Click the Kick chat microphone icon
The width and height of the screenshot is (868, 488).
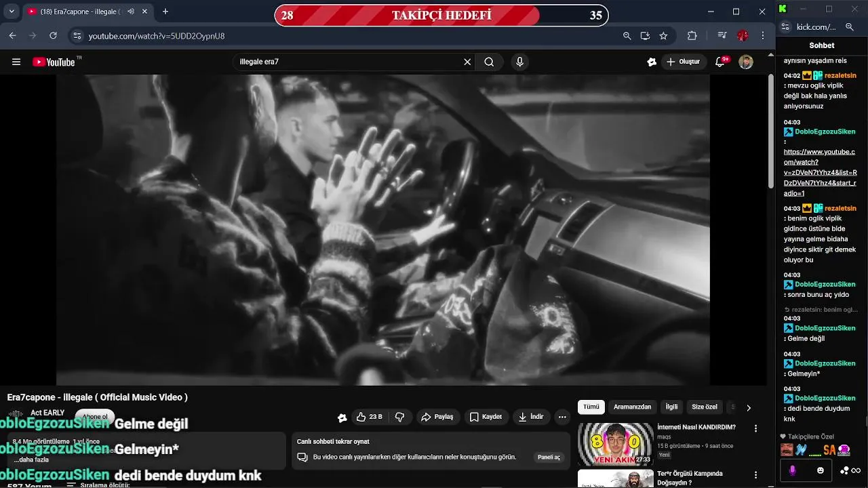click(793, 470)
